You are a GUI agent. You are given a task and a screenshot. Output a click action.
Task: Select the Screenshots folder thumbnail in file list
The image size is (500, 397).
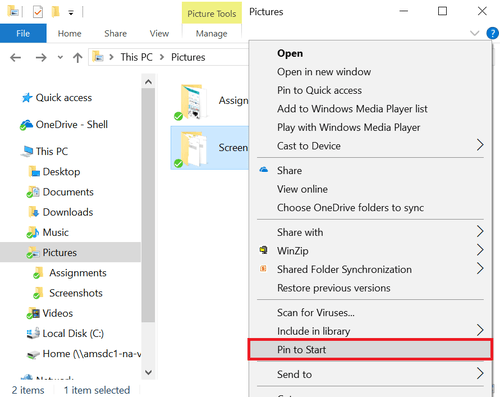click(x=192, y=149)
